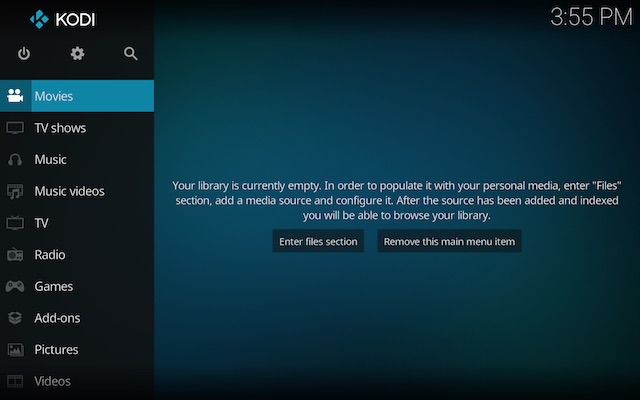Select the TV shows screen icon
This screenshot has height=400, width=640.
click(15, 128)
